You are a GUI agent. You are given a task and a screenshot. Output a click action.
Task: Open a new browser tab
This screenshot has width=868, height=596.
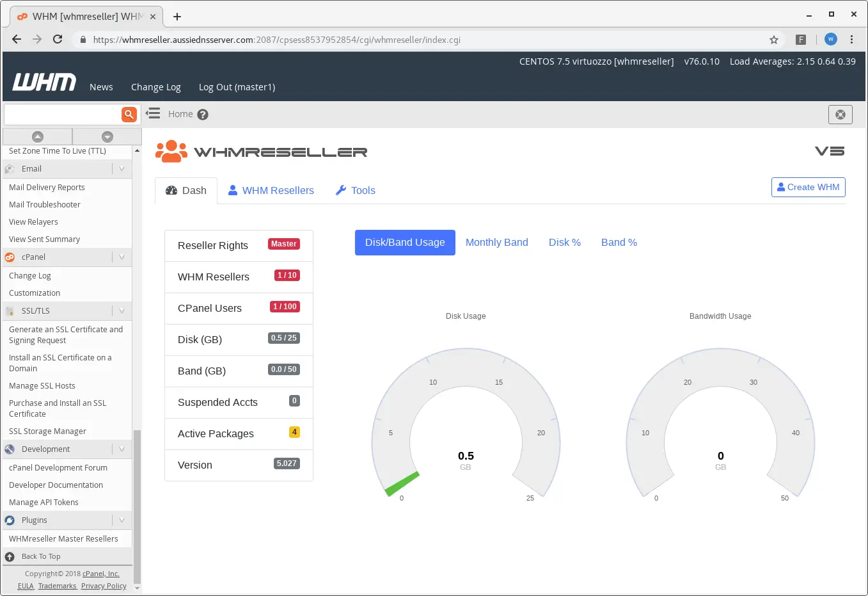pos(177,17)
